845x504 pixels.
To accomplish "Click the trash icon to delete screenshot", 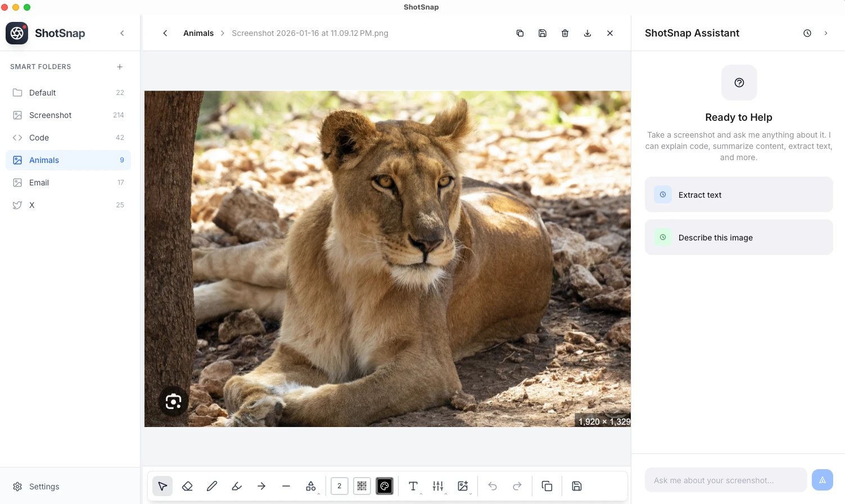I will pyautogui.click(x=565, y=33).
